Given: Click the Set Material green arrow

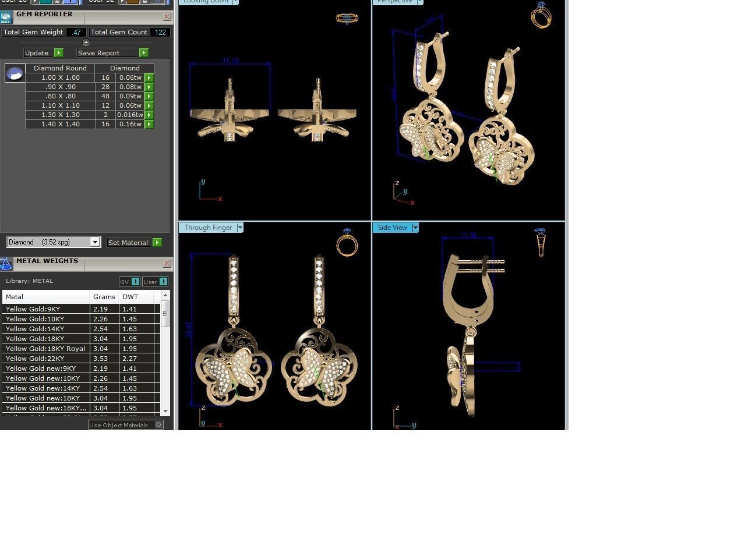Looking at the screenshot, I should pyautogui.click(x=157, y=243).
